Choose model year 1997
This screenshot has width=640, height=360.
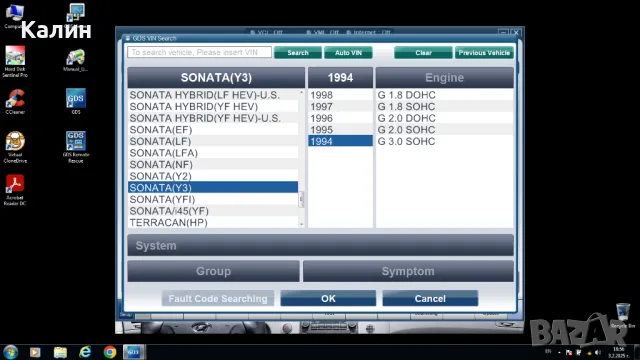pos(340,107)
